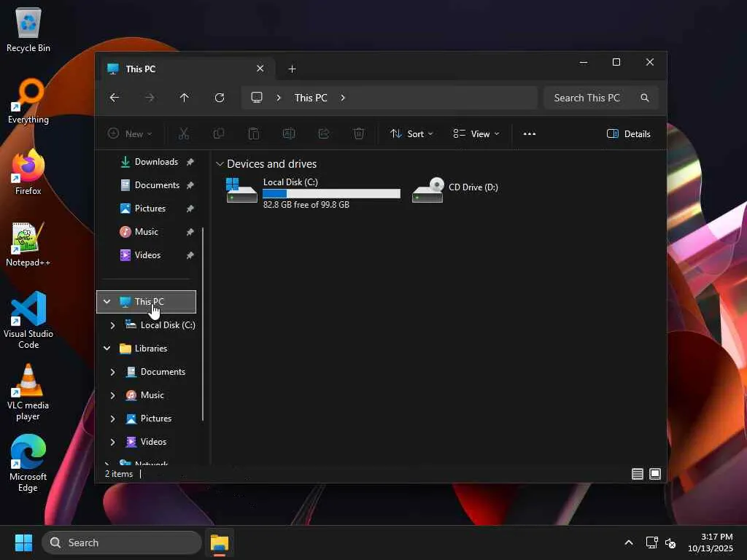The image size is (747, 560).
Task: Click This PC breadcrumb in address bar
Action: point(311,98)
